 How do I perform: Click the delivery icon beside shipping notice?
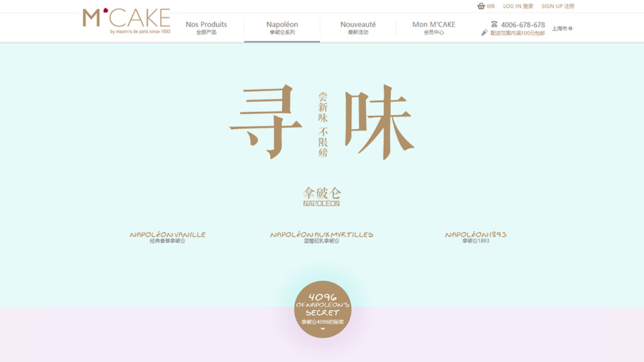[x=485, y=33]
